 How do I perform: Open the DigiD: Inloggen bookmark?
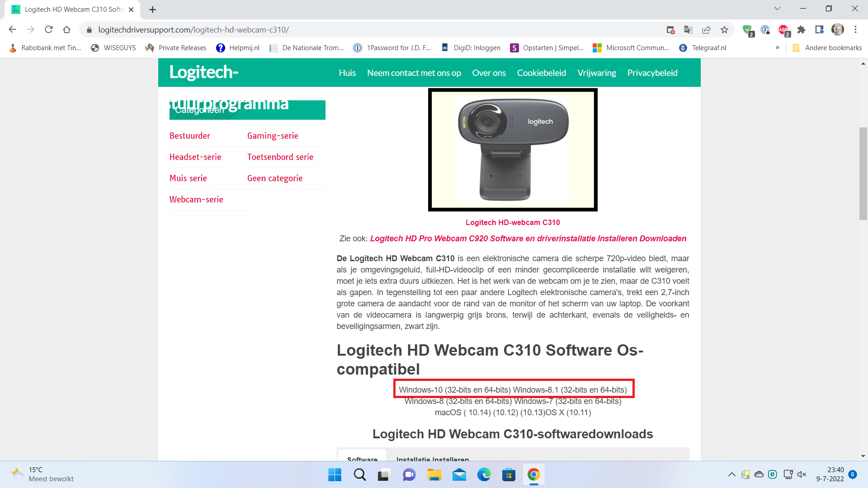[x=471, y=48]
